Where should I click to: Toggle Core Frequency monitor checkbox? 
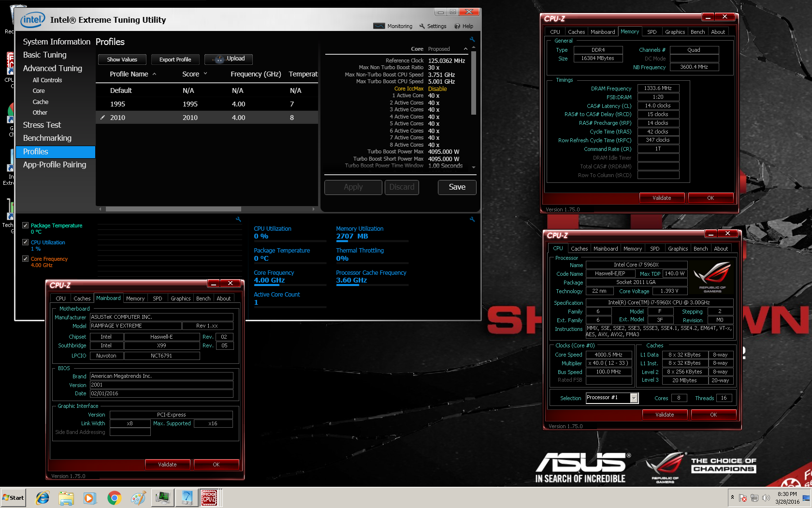pos(25,259)
